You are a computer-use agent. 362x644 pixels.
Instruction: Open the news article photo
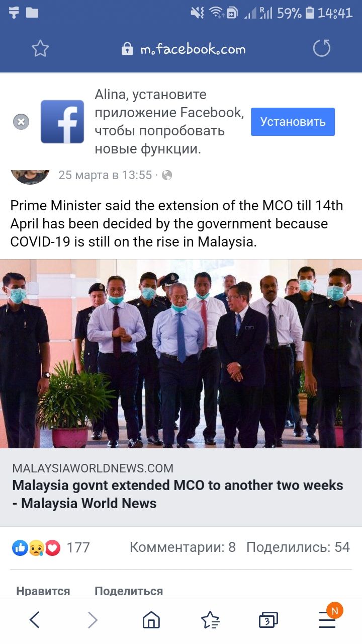181,354
